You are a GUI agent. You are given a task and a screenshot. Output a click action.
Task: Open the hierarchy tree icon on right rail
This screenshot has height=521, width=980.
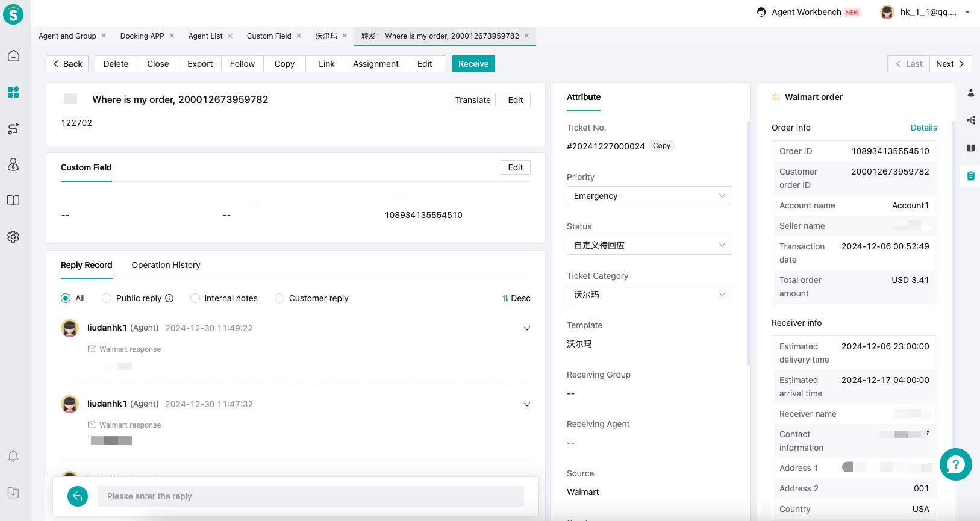click(x=971, y=120)
